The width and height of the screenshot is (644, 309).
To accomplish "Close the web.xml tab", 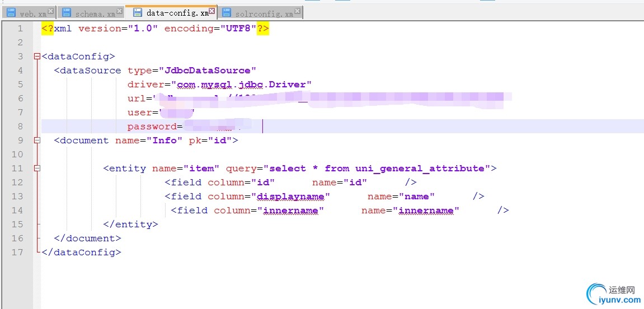I will click(50, 11).
